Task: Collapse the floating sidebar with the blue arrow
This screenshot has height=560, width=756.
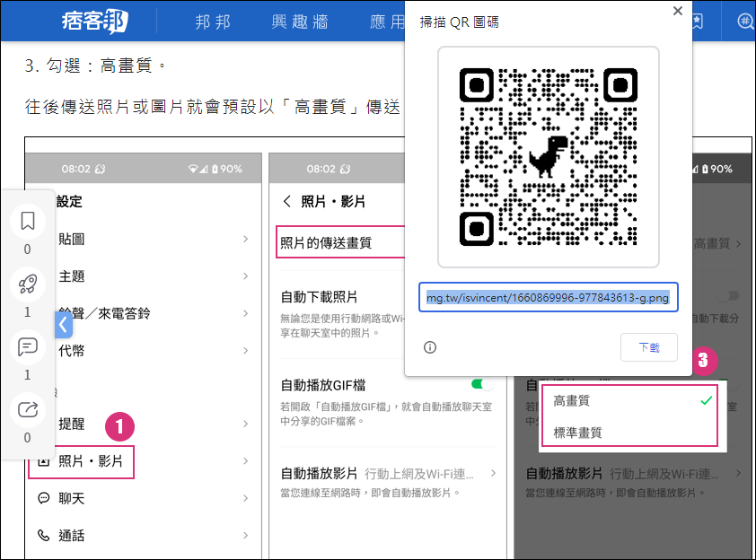Action: pyautogui.click(x=64, y=324)
